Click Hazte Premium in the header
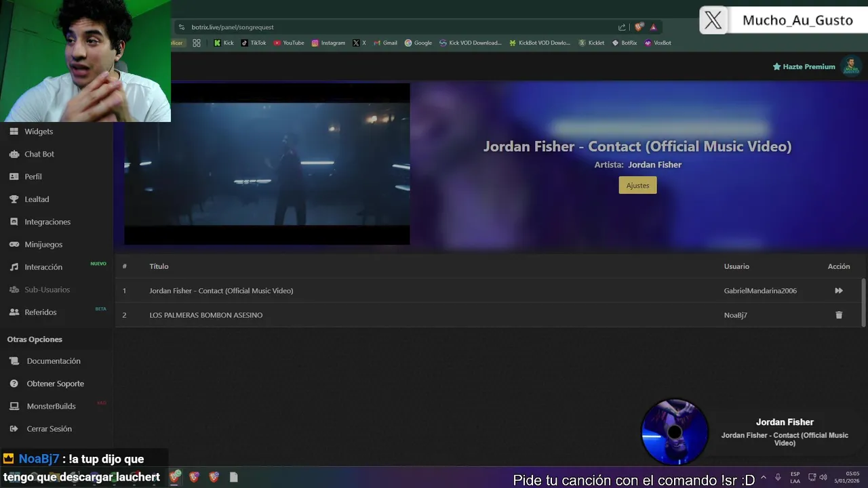This screenshot has height=488, width=868. [804, 66]
